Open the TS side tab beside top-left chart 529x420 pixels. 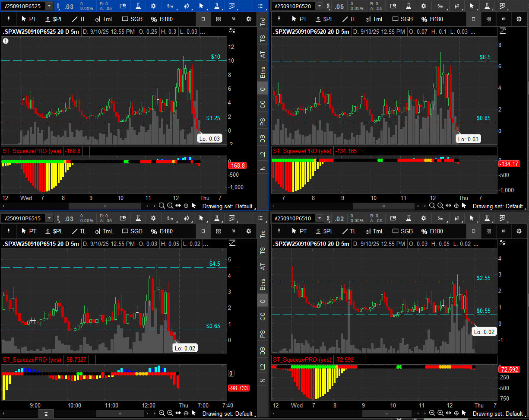tap(262, 38)
